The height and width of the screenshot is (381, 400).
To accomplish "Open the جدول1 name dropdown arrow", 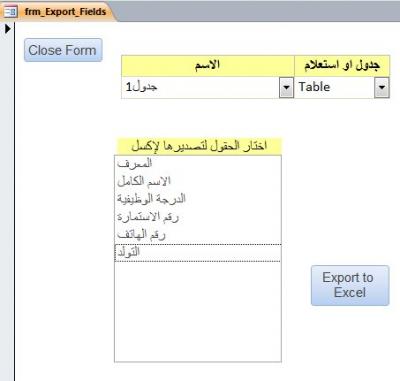I will [x=286, y=87].
